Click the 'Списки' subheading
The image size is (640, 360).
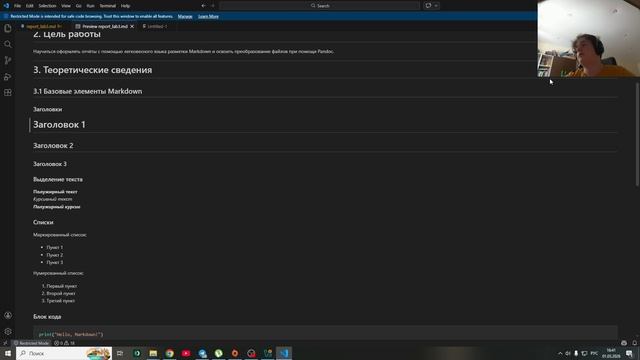click(x=43, y=222)
